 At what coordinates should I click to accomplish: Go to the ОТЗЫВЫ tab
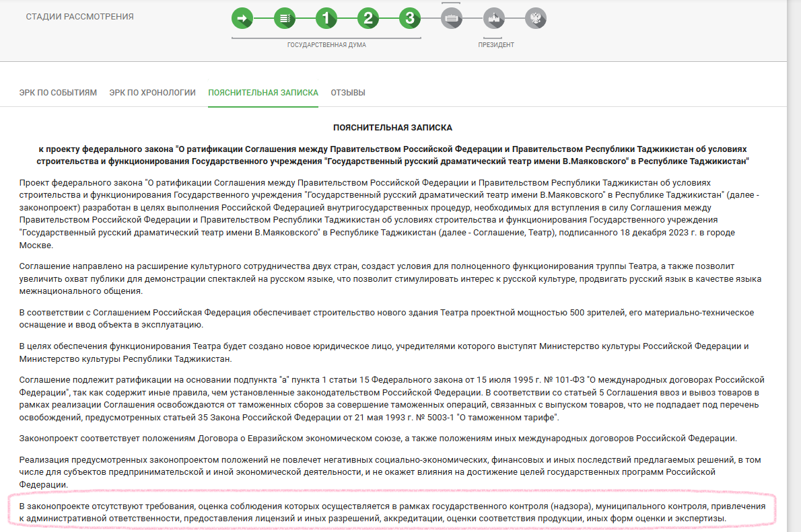click(x=348, y=93)
